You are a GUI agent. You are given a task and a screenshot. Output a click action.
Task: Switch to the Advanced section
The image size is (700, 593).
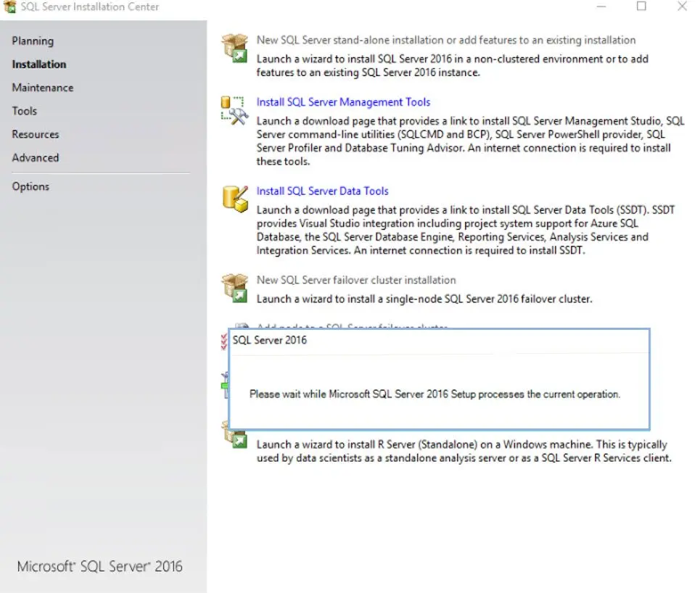point(36,157)
